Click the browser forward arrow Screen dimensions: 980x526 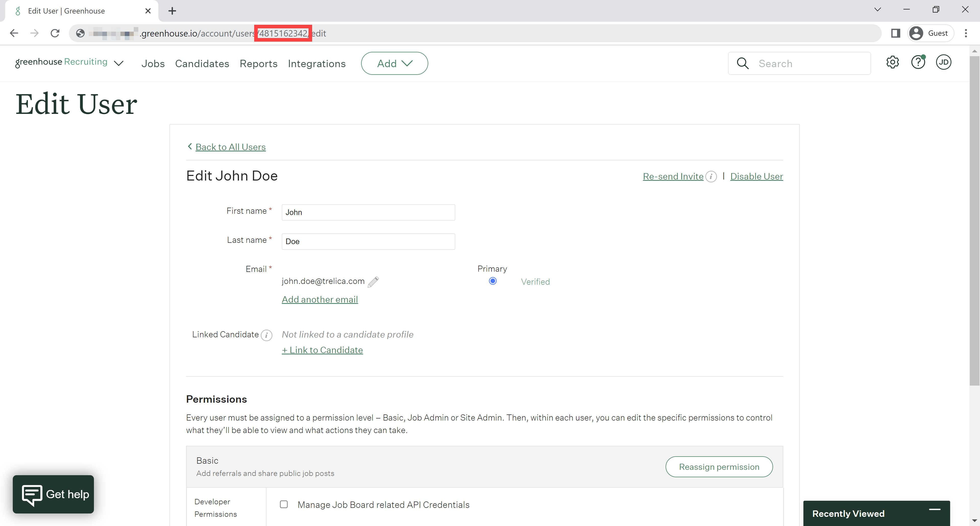tap(35, 33)
